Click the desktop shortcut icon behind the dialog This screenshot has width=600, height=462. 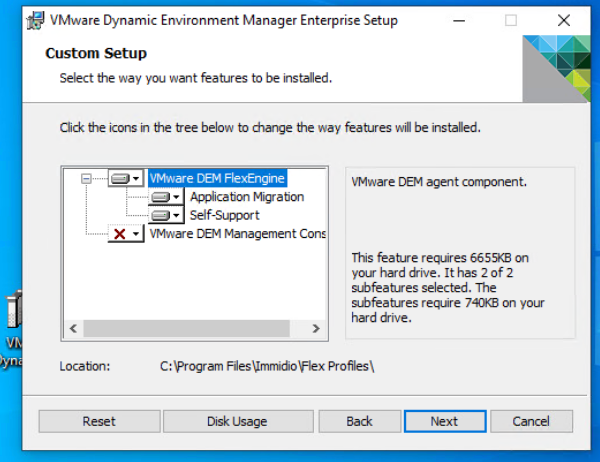pos(14,309)
